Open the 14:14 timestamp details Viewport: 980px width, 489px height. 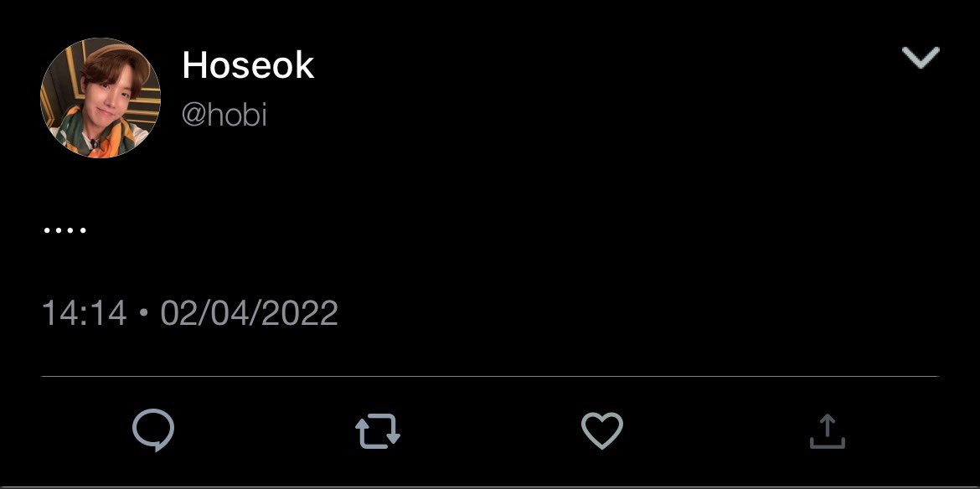coord(84,313)
